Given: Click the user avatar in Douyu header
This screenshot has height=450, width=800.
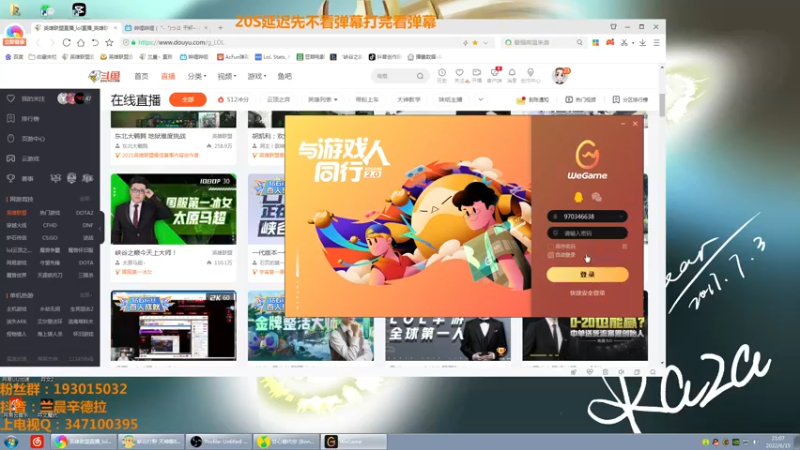Looking at the screenshot, I should (560, 76).
